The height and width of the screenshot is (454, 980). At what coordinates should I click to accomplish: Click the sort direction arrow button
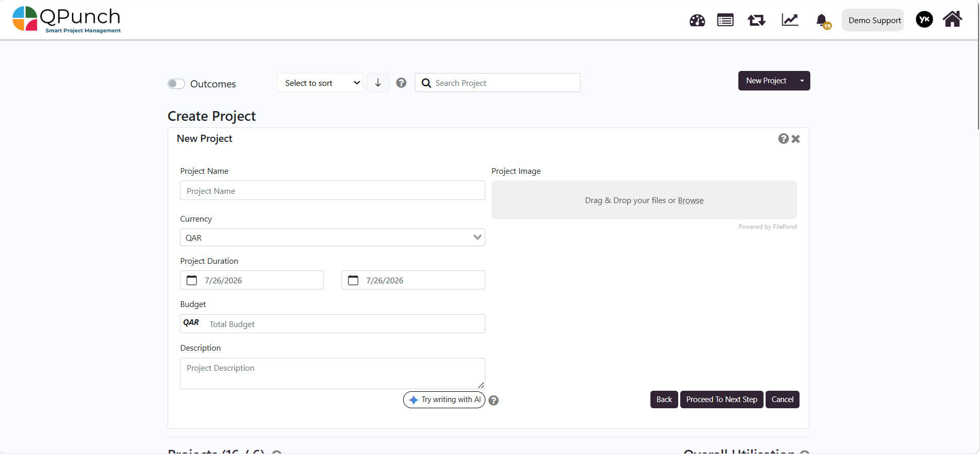click(x=378, y=83)
